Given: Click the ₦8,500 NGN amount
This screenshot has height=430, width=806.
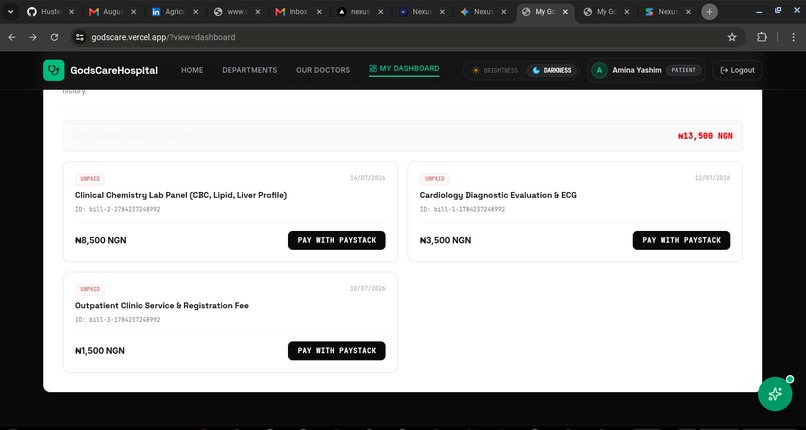Looking at the screenshot, I should (101, 240).
